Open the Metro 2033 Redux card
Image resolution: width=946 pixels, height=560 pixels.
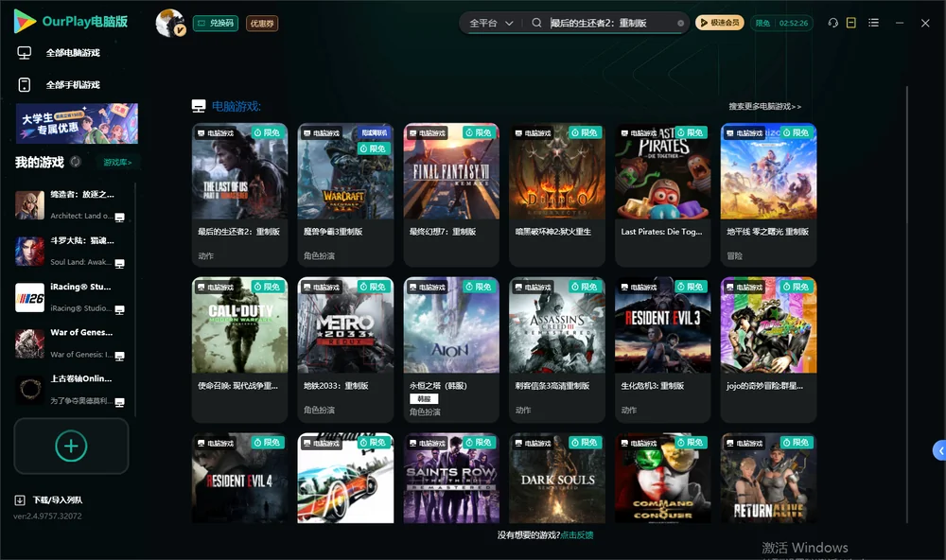(345, 349)
